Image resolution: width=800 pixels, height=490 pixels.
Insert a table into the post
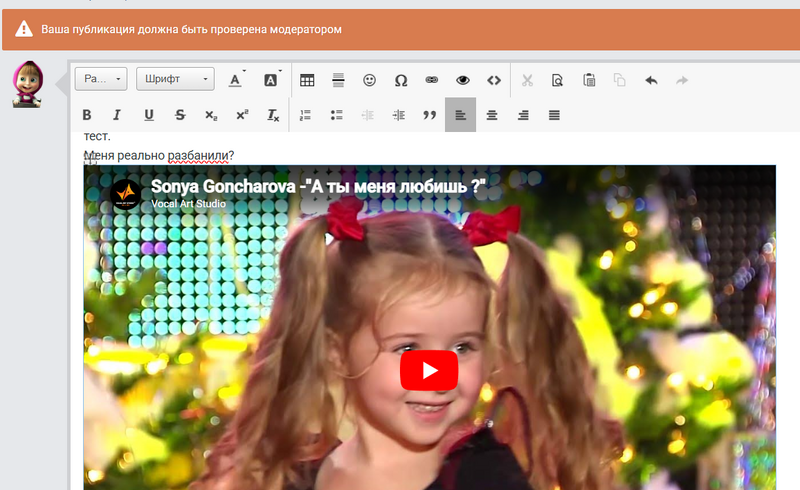click(308, 80)
